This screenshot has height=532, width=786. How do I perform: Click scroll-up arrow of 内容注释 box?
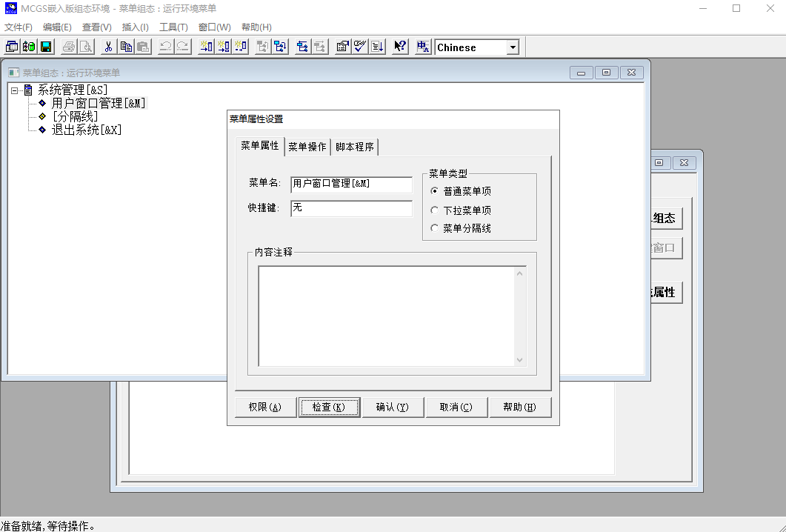520,273
